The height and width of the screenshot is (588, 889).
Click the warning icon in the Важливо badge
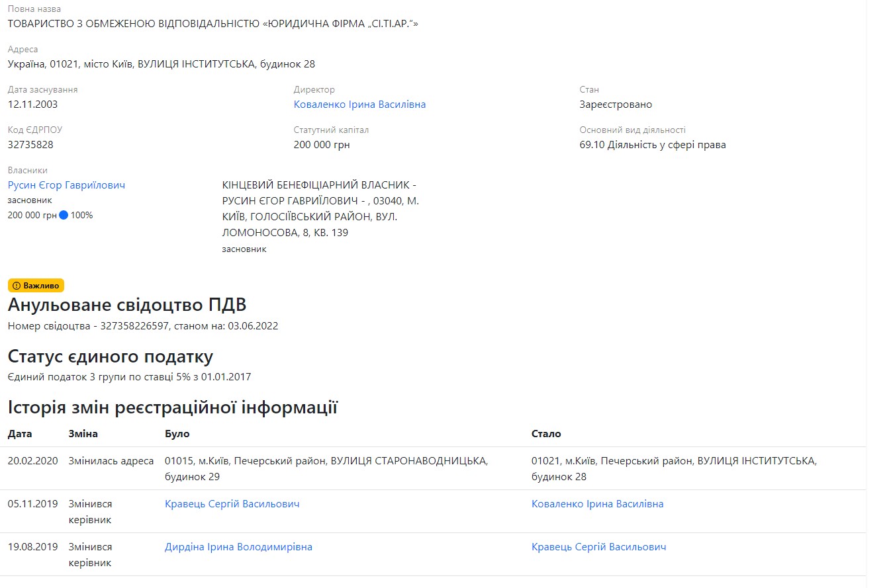tap(17, 286)
